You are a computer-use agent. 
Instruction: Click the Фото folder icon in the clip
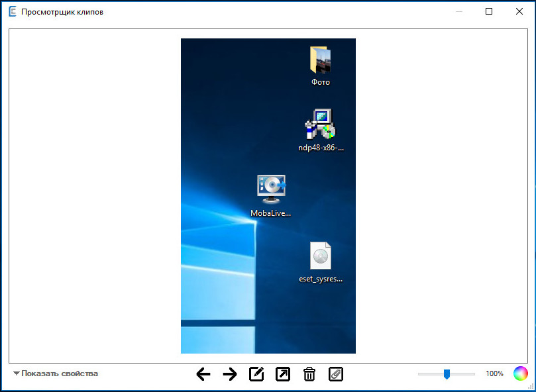[320, 60]
